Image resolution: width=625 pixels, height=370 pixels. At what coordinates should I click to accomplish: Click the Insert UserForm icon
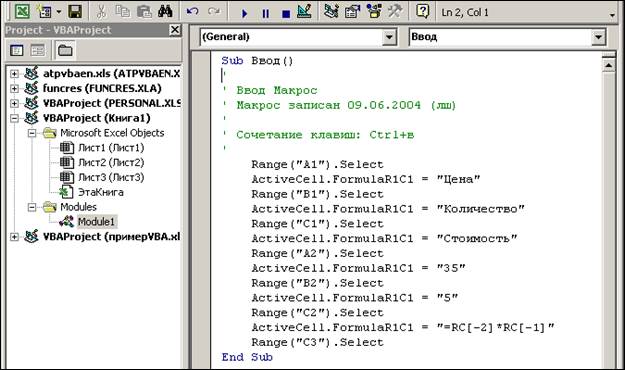tap(44, 12)
